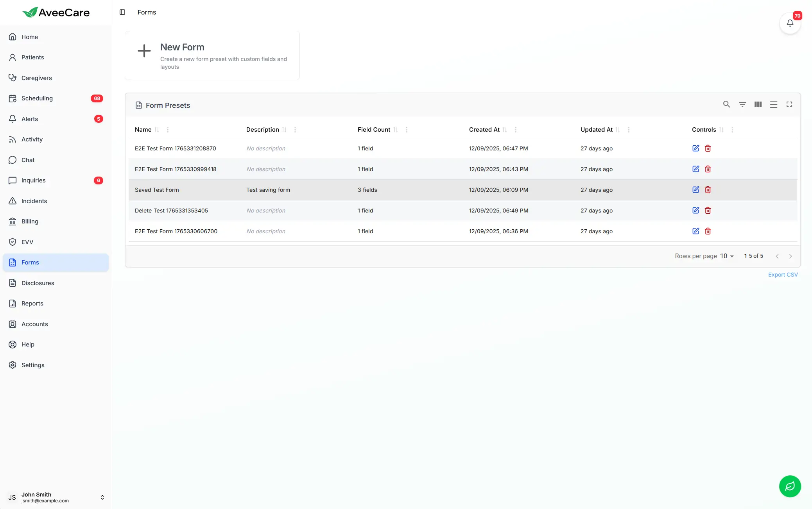Screen dimensions: 812x509
Task: Click the Export CSV link
Action: point(783,275)
